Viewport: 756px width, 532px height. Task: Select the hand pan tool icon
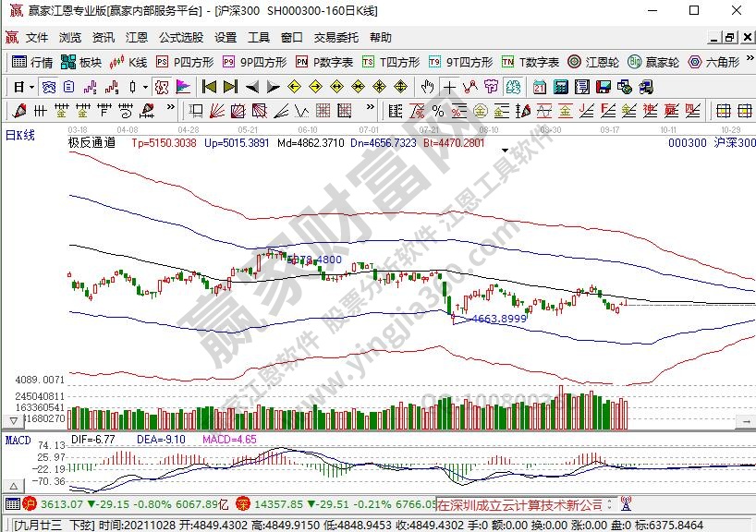[x=427, y=87]
